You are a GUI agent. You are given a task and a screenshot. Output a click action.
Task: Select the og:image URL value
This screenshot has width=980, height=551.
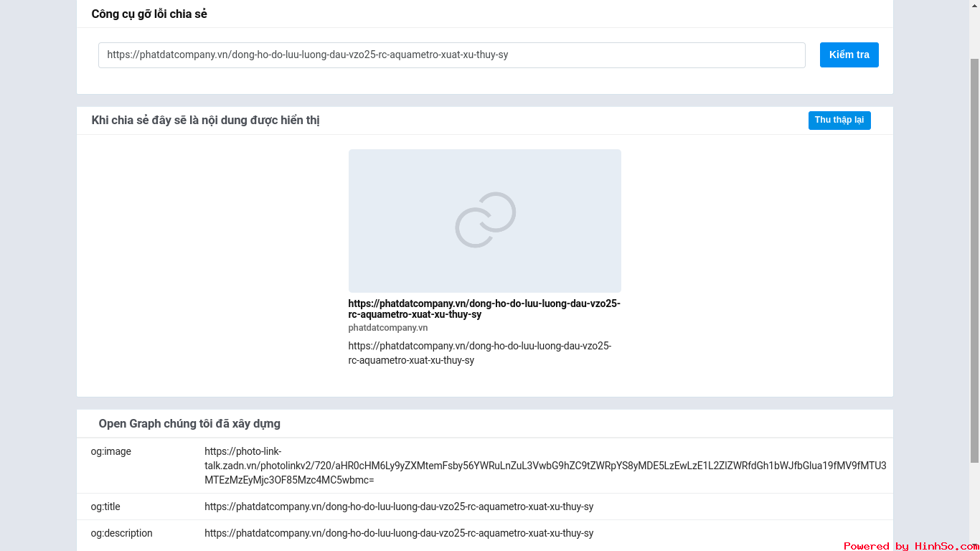pos(545,466)
